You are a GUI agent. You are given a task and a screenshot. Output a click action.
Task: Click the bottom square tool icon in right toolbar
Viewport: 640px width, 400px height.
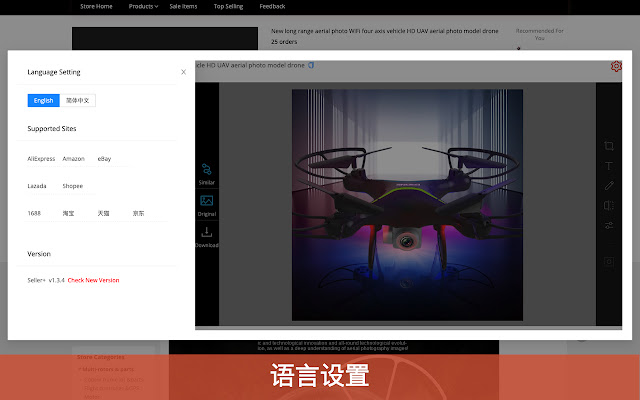[609, 262]
